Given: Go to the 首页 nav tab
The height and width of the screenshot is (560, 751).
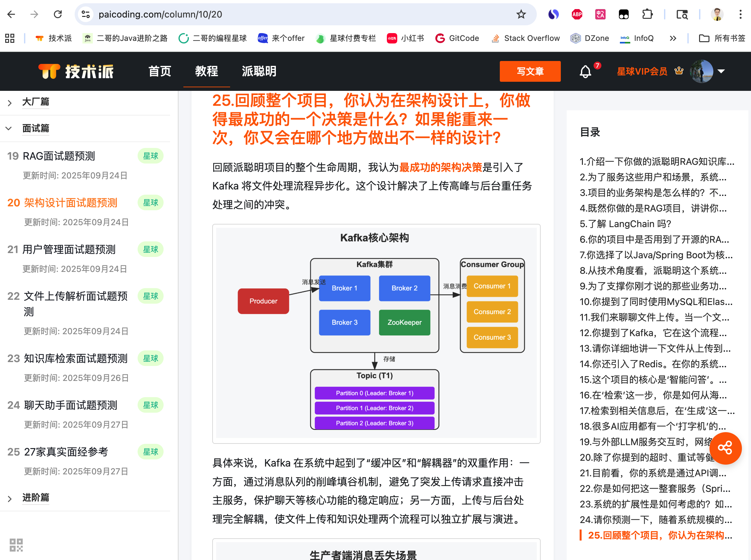Looking at the screenshot, I should [x=160, y=71].
